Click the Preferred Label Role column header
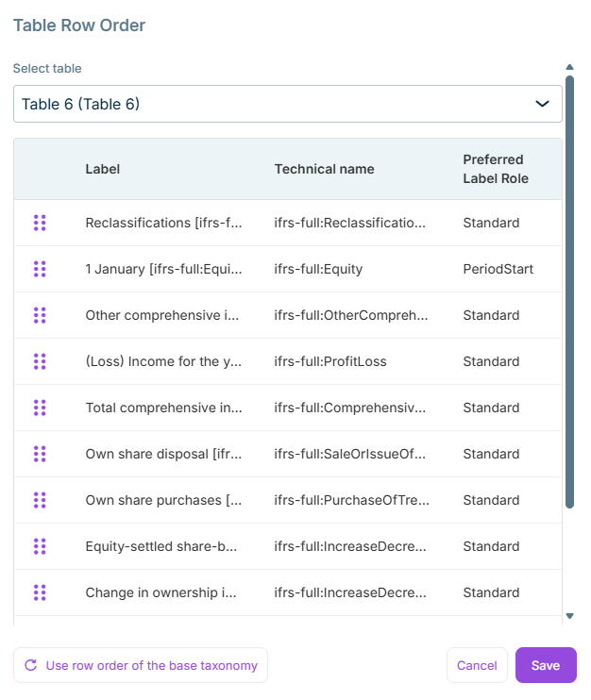The width and height of the screenshot is (591, 700). pyautogui.click(x=495, y=169)
